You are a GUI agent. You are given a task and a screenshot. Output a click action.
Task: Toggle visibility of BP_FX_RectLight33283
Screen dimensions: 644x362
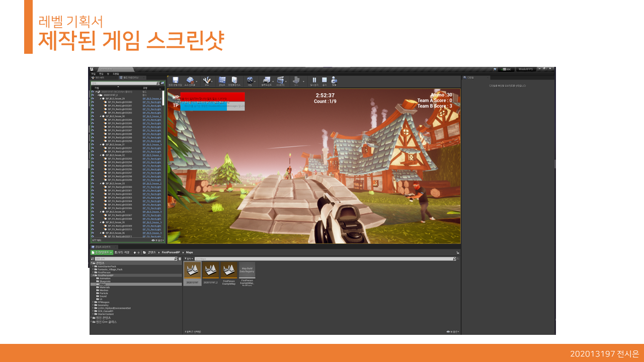92,113
